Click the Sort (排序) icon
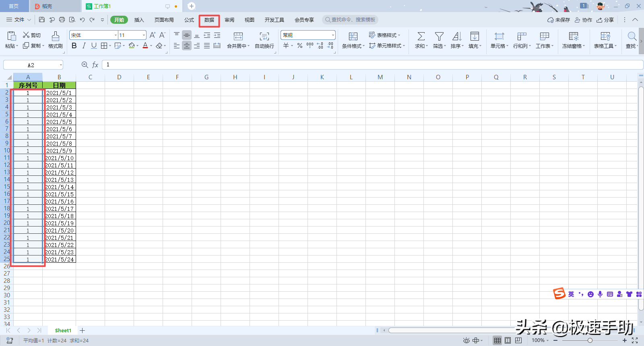Screen dimensions: 644x346 point(457,36)
